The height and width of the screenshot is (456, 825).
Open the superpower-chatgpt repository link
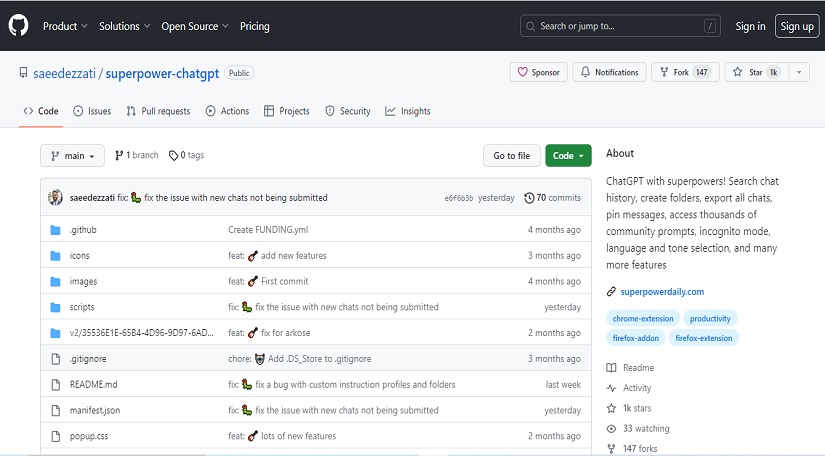(162, 73)
